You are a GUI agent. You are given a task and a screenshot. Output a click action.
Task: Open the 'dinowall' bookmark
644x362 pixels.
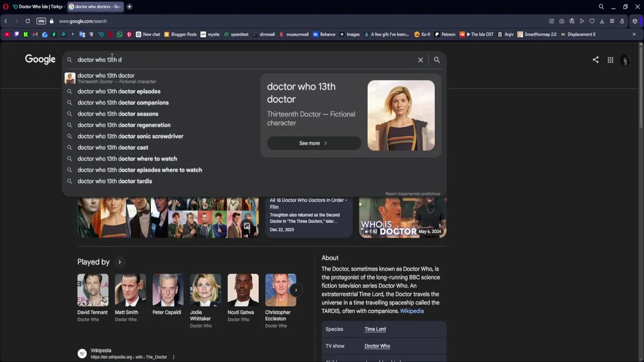click(264, 34)
